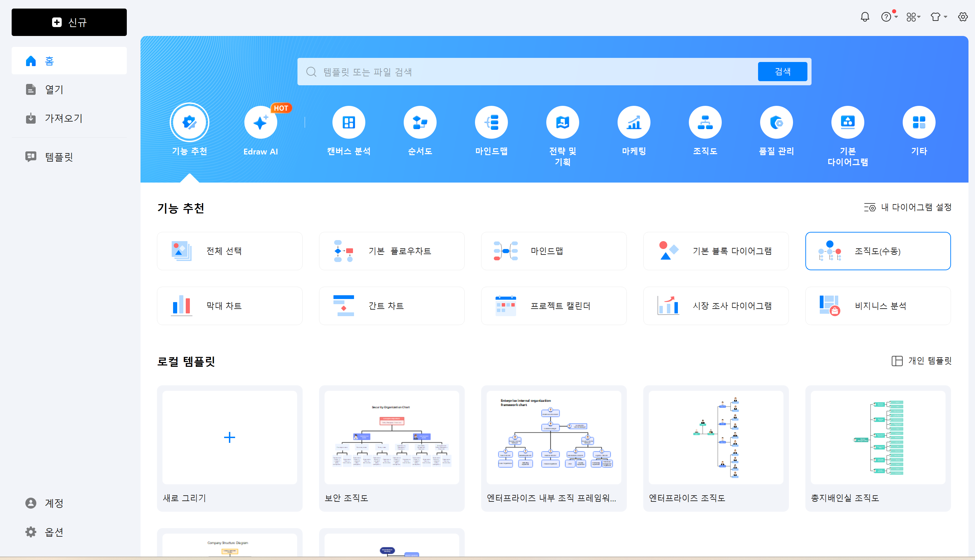This screenshot has width=975, height=560.
Task: Select the 기능 추천 category icon
Action: 189,122
